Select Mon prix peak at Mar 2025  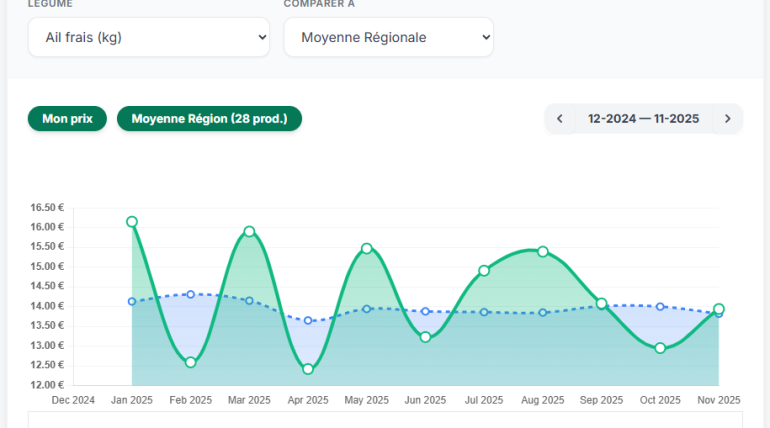(249, 231)
